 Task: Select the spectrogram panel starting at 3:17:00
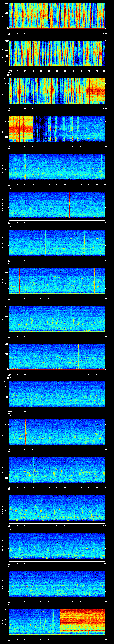(57, 54)
